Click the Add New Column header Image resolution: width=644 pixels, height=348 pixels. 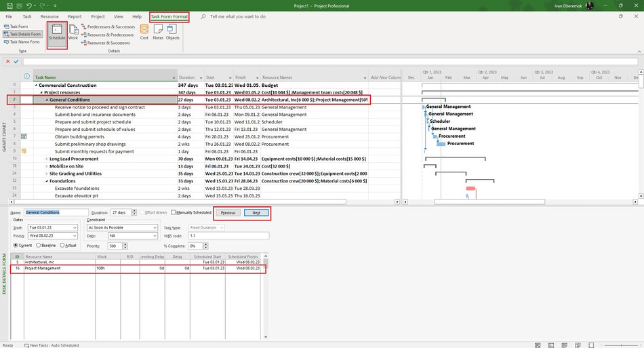click(385, 77)
